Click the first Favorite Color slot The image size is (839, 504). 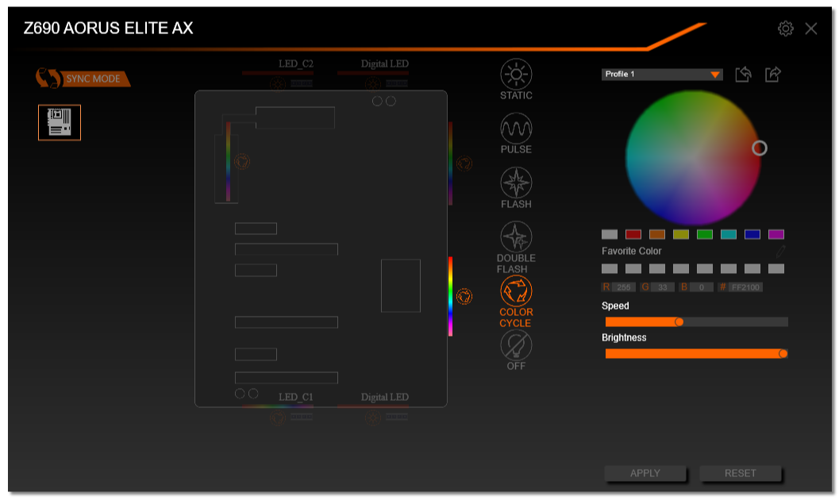(x=610, y=268)
